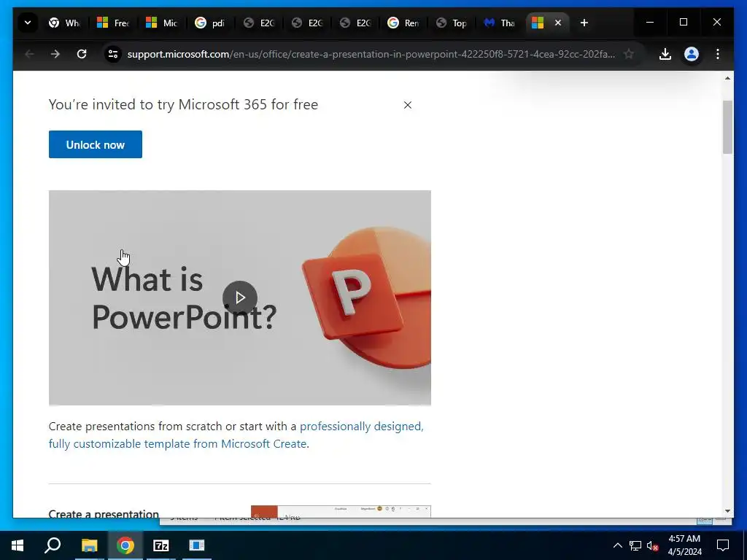The height and width of the screenshot is (560, 747).
Task: Reload the current page
Action: pos(82,54)
